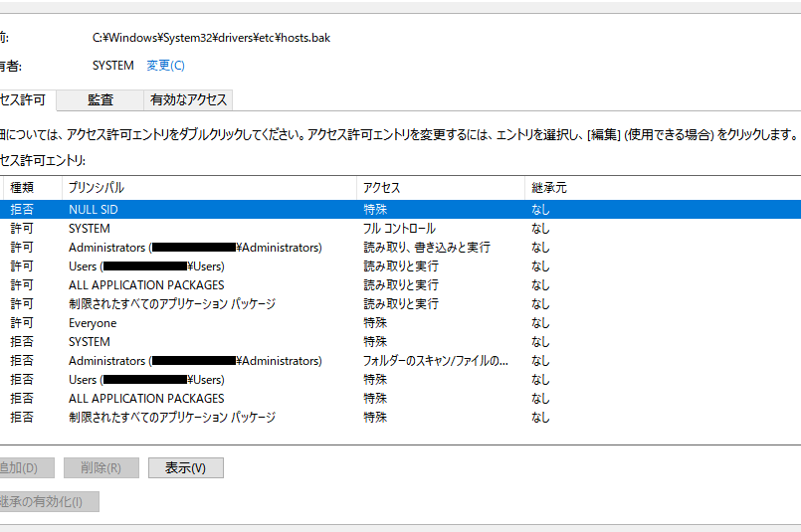Click the 変更(C) owner change link
The width and height of the screenshot is (801, 532).
tap(165, 66)
